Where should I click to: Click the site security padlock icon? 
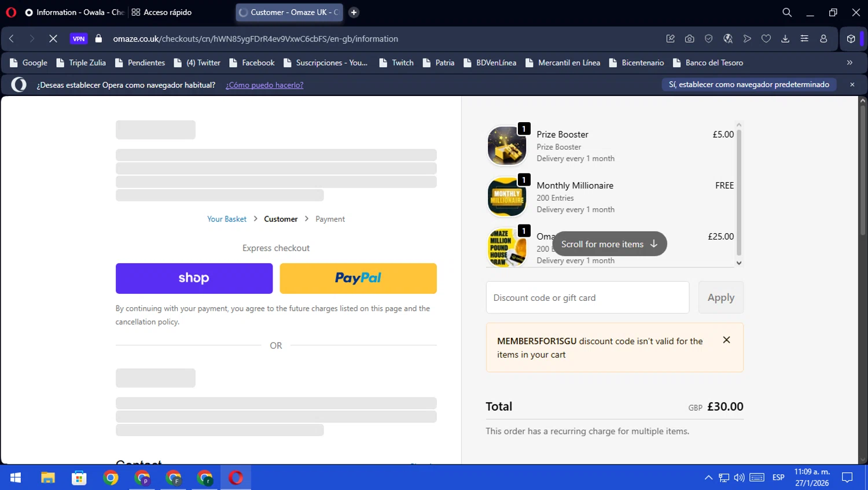[98, 39]
